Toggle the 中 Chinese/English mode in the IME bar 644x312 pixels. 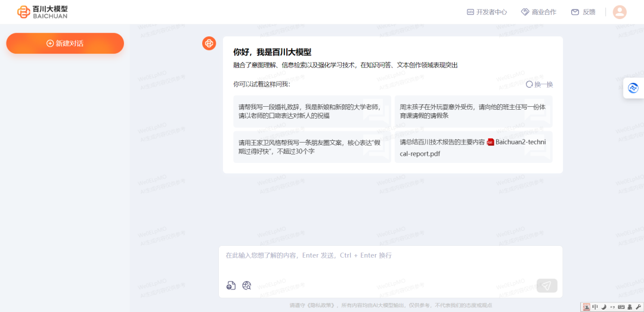click(x=595, y=307)
